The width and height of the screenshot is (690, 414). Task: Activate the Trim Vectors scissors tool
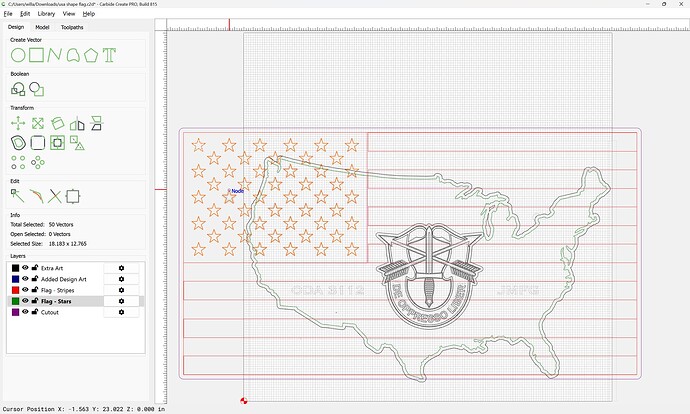[x=55, y=196]
